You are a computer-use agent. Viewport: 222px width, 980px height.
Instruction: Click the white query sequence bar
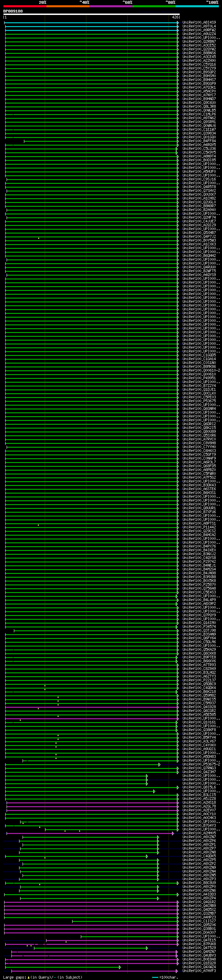pos(92,14)
